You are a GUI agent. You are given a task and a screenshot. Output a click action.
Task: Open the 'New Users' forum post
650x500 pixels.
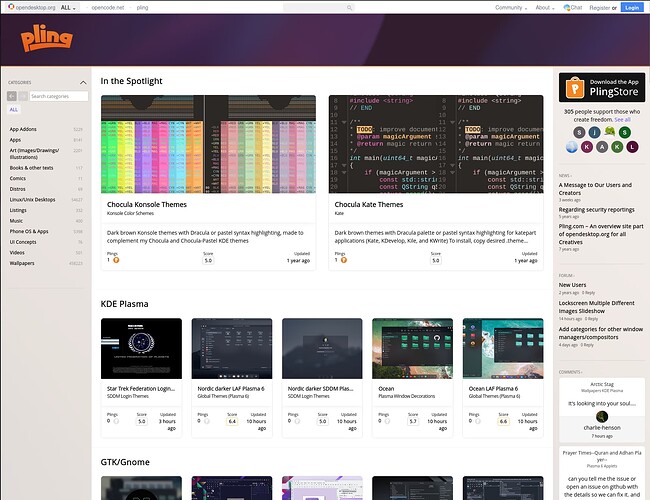click(x=572, y=285)
